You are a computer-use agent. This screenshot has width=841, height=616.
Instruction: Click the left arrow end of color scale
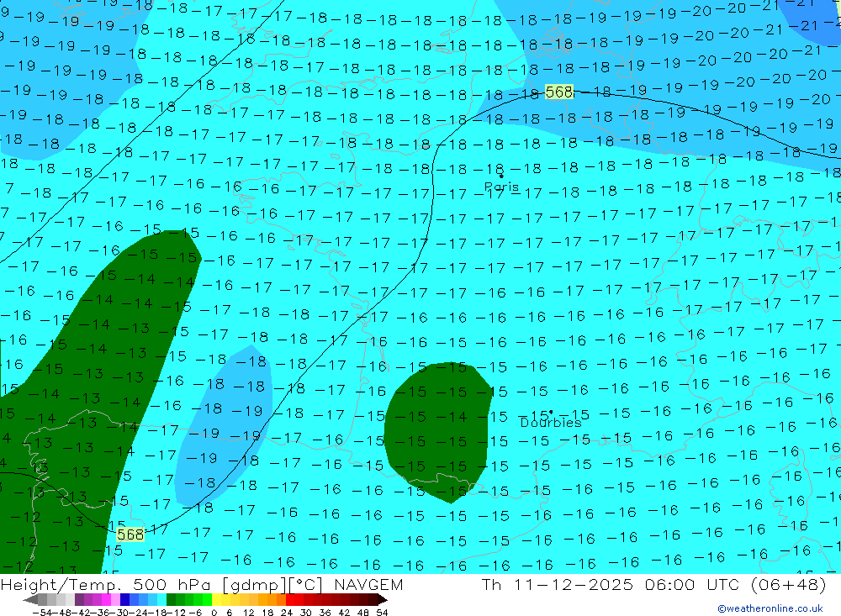(x=30, y=600)
